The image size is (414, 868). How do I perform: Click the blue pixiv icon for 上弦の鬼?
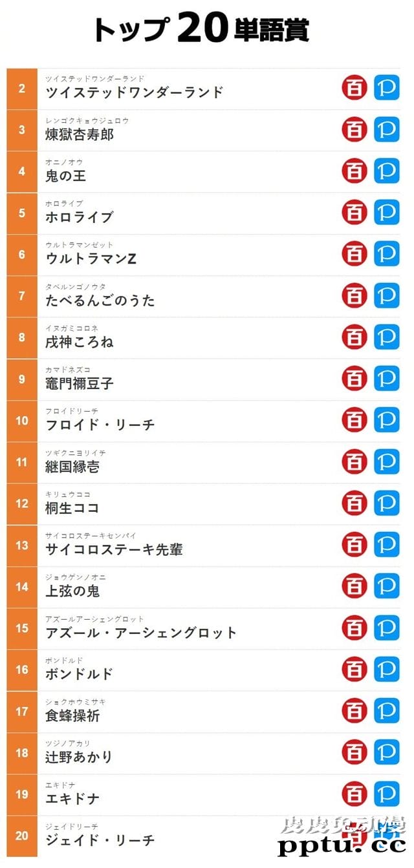tap(387, 586)
